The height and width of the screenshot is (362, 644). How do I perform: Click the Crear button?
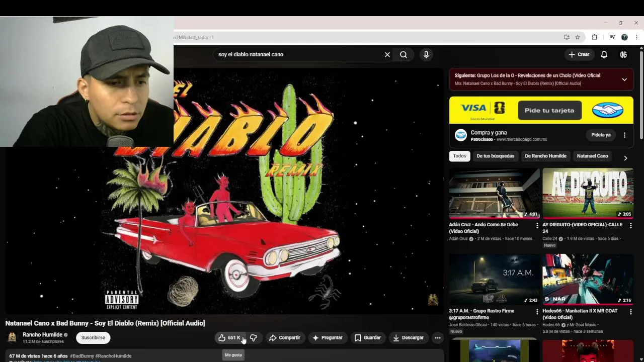pos(579,55)
